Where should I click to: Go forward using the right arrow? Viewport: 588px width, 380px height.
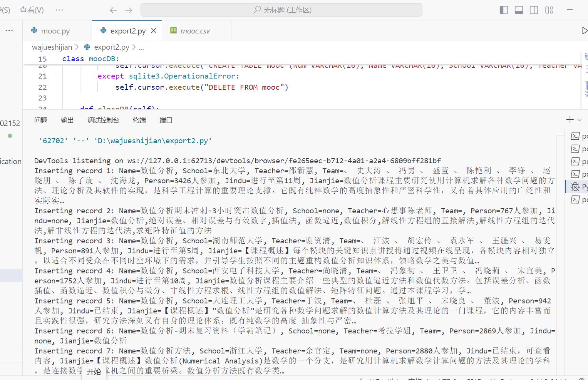[129, 10]
